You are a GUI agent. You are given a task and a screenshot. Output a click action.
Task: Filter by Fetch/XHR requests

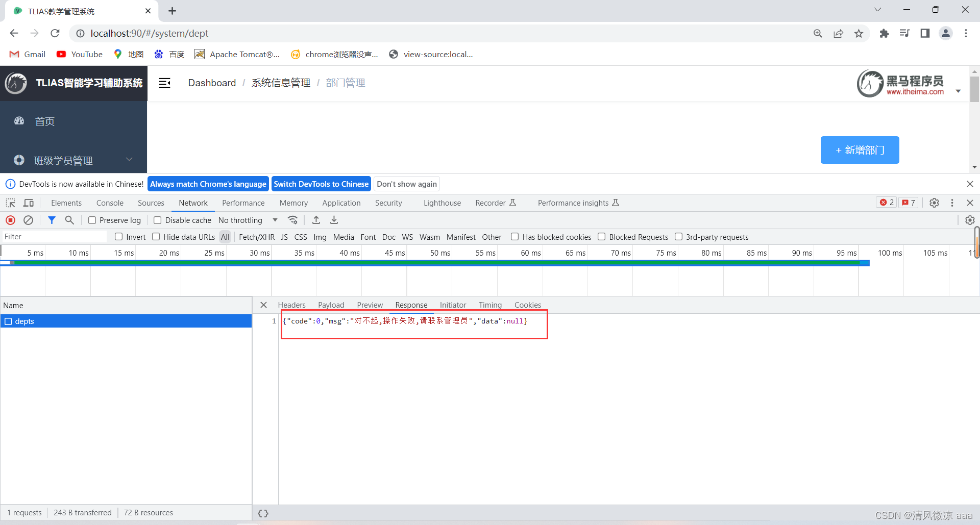click(256, 237)
